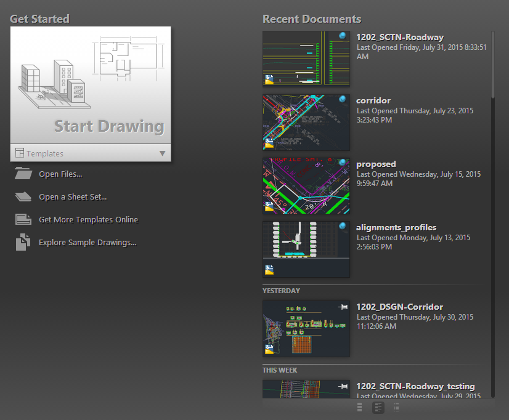Click the corridor file name
Screen dimensions: 509x420
(373, 100)
